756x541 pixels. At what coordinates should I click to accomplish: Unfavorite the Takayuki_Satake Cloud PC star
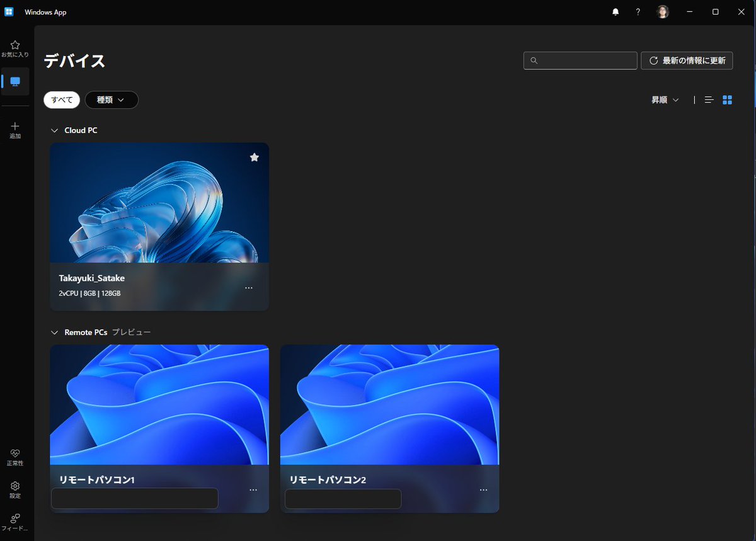coord(255,157)
